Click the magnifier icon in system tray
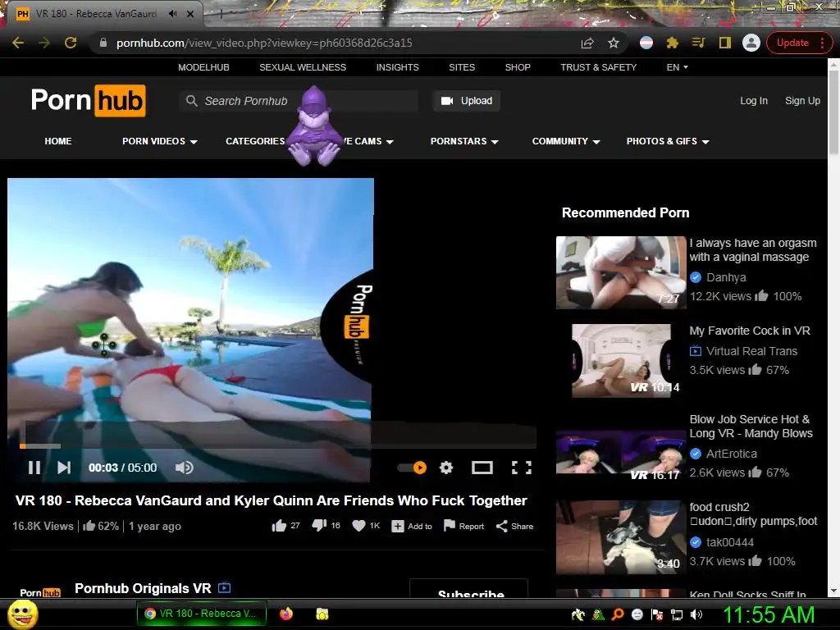Image resolution: width=840 pixels, height=630 pixels. coord(618,614)
